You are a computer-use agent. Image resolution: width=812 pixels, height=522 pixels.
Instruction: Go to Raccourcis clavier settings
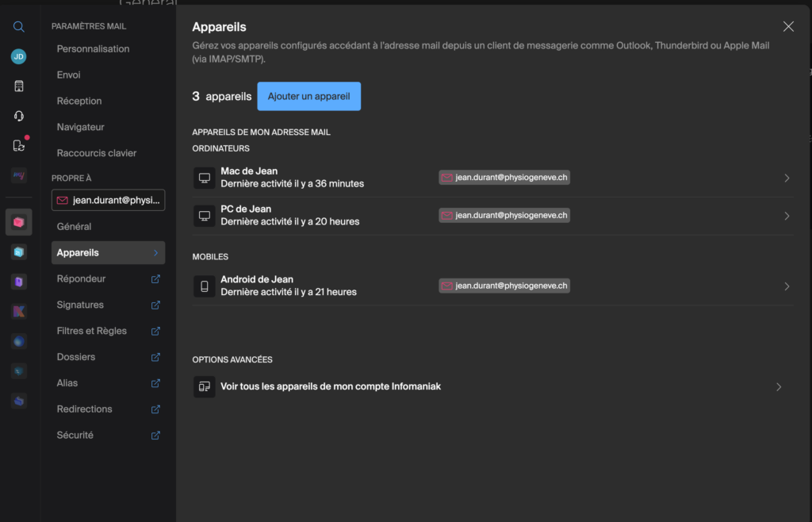coord(97,153)
